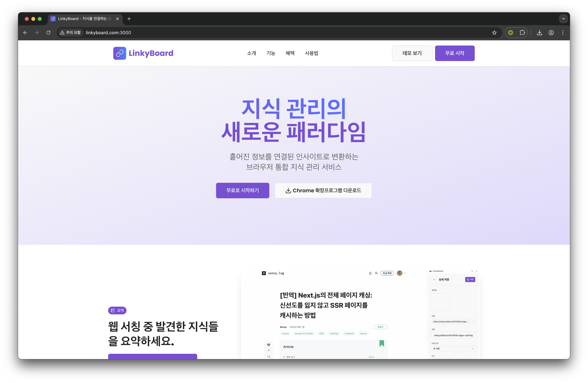Open Chrome three-dot menu
The height and width of the screenshot is (383, 588).
point(563,33)
